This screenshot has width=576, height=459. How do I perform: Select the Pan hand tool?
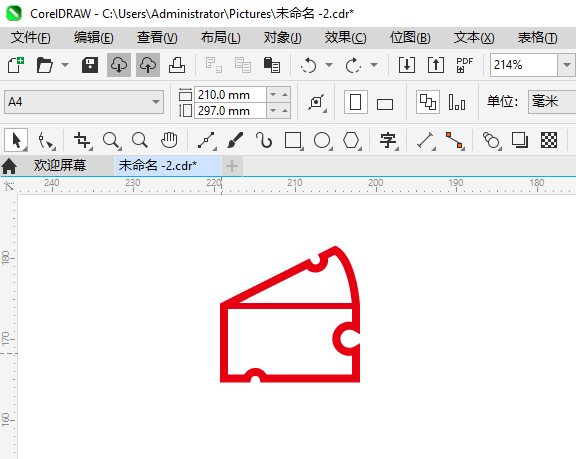[169, 140]
